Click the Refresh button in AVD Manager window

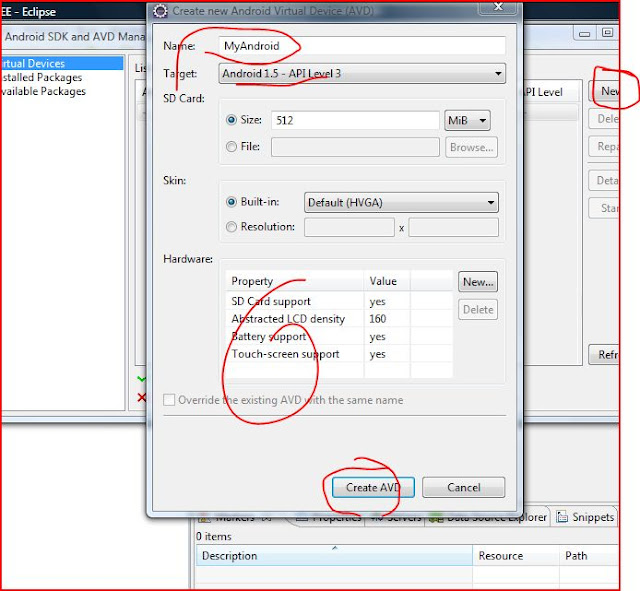click(604, 355)
